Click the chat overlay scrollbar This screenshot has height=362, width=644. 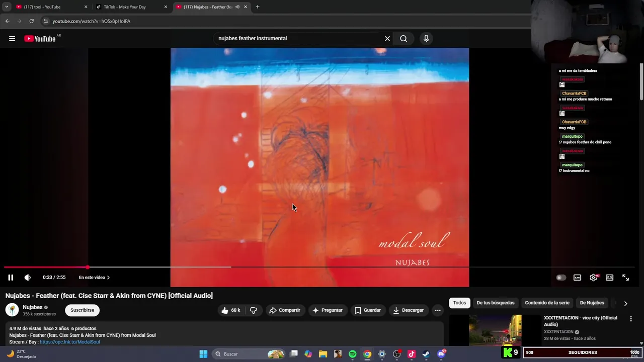tap(641, 82)
